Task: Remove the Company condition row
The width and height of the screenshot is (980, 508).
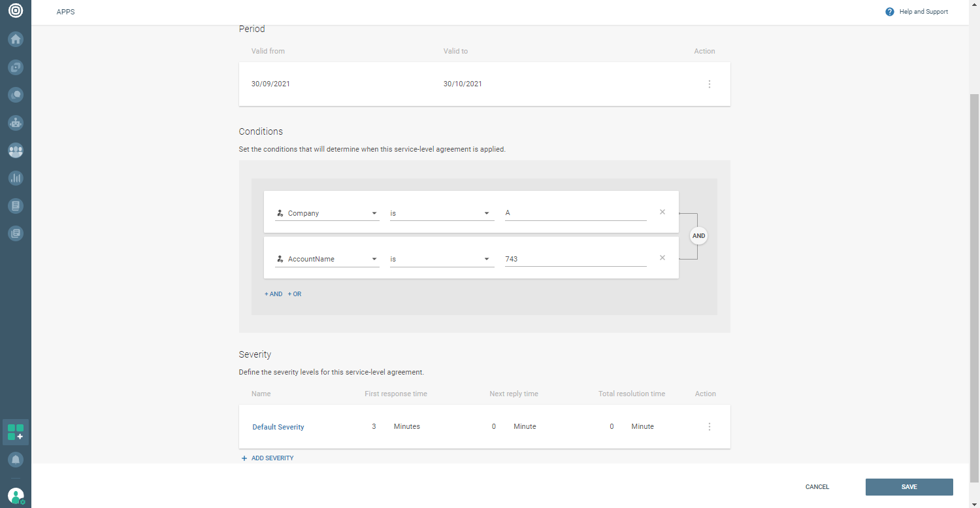Action: click(662, 212)
